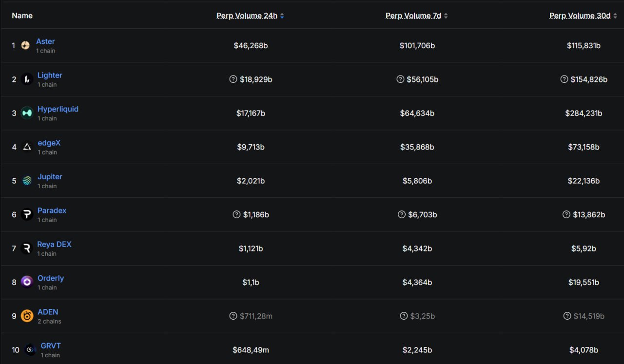Open the Reya DEX protocol link

pyautogui.click(x=54, y=244)
